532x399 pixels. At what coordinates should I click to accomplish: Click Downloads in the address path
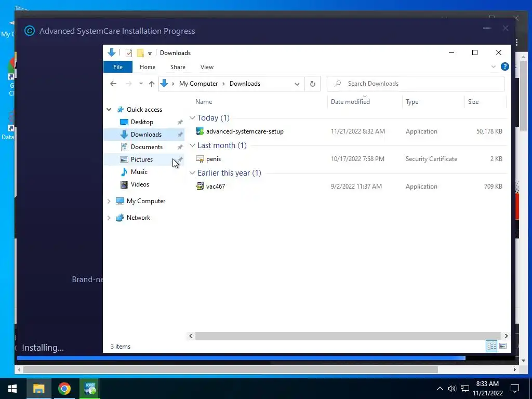click(x=245, y=84)
